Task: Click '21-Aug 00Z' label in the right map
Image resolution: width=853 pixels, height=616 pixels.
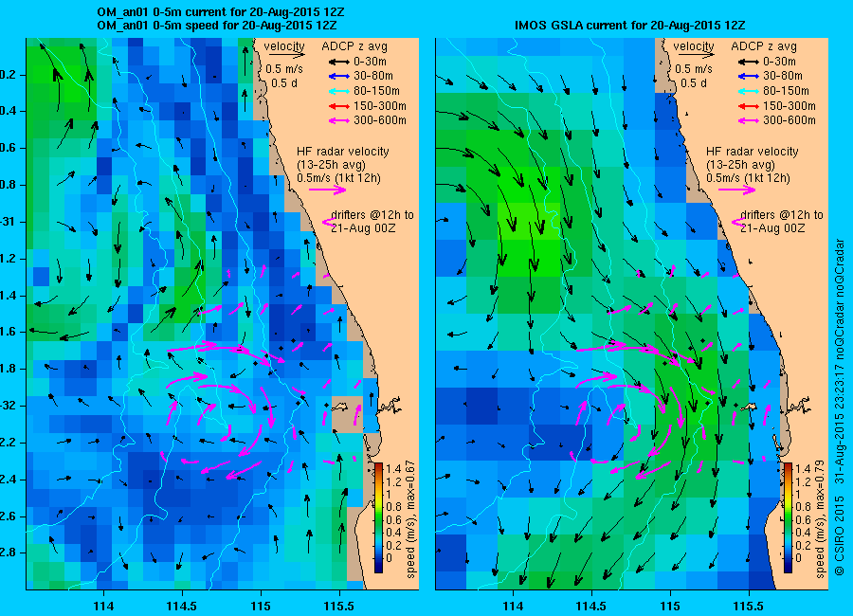Action: 772,228
